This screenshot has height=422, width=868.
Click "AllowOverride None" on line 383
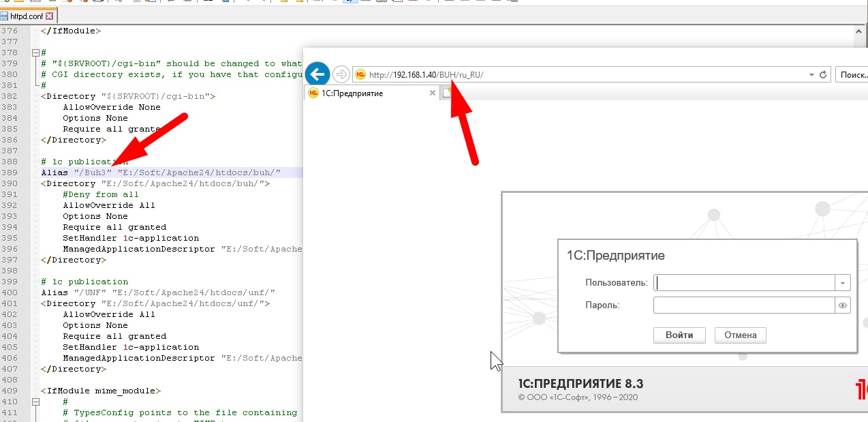coord(112,107)
